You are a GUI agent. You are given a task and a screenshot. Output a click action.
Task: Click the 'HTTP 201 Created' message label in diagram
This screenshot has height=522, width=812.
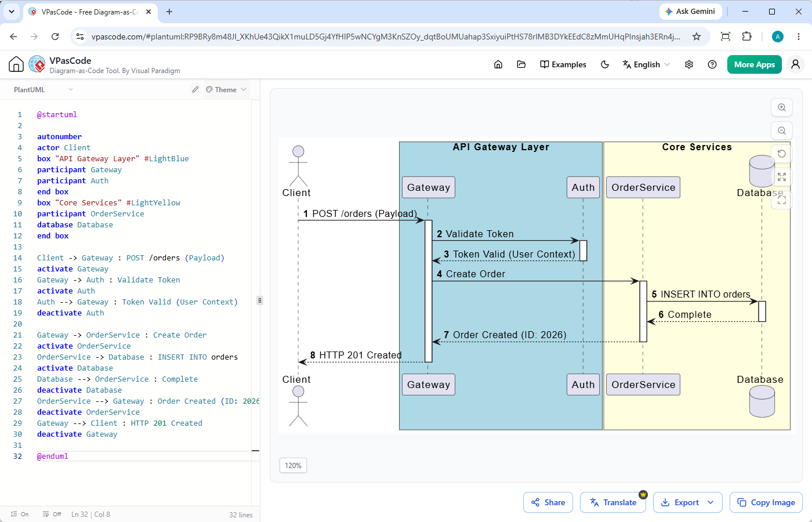[360, 355]
